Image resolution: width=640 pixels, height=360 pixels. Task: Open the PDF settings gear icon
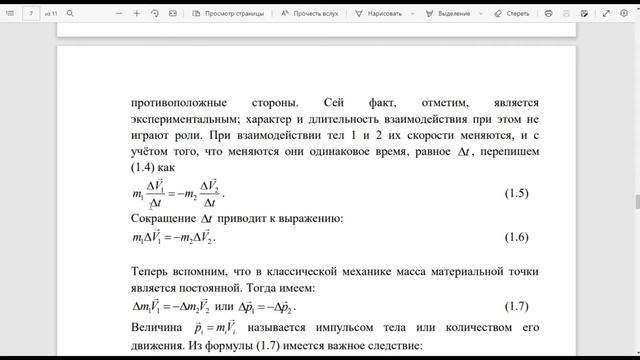[624, 13]
